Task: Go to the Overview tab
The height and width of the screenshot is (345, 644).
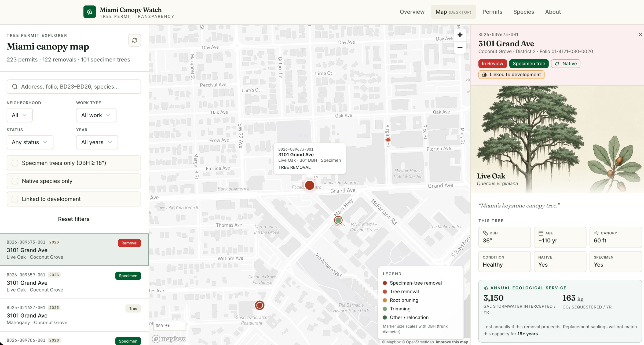Action: (x=412, y=12)
